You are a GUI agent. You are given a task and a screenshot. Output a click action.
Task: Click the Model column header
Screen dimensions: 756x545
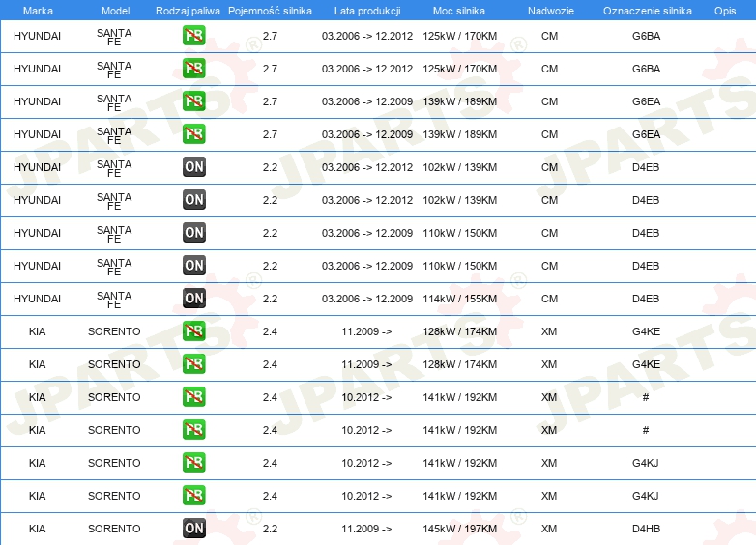pyautogui.click(x=114, y=10)
